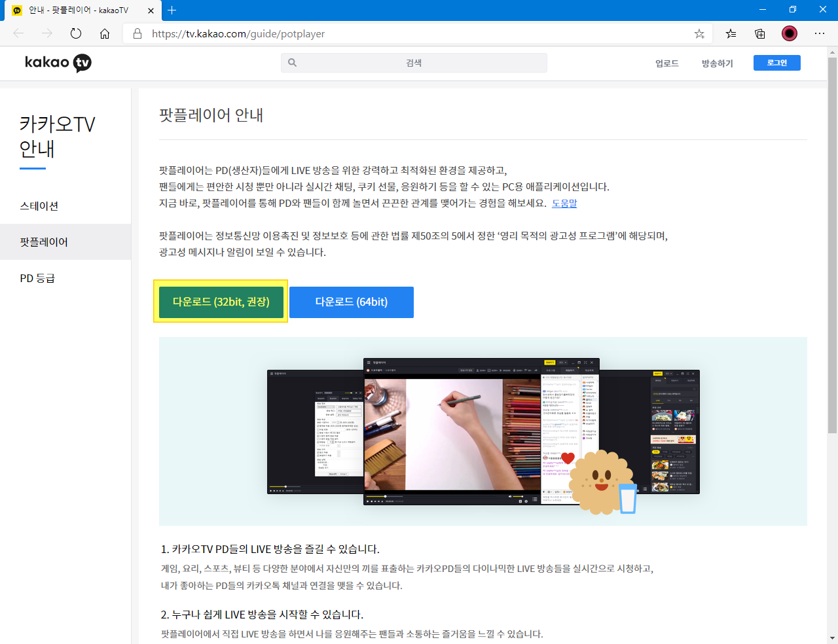This screenshot has height=644, width=838.
Task: Close the kakaoTV browser tab
Action: [x=151, y=10]
